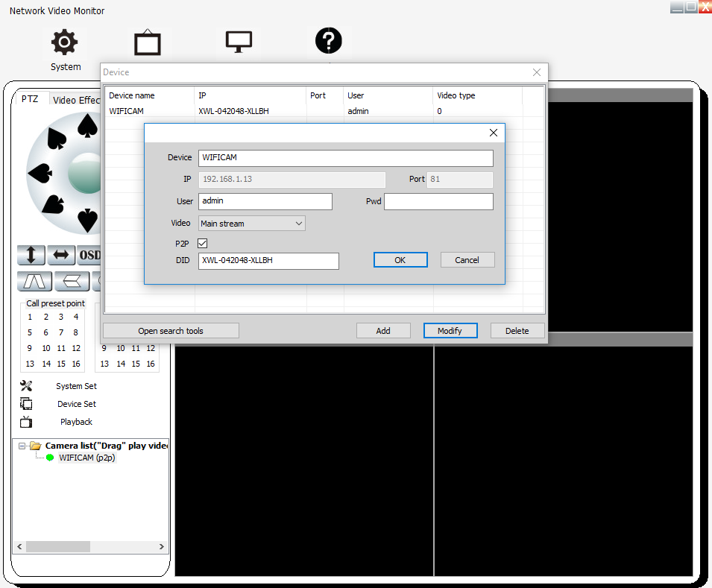Collapse the Camera list tree node
The image size is (712, 588).
22,446
